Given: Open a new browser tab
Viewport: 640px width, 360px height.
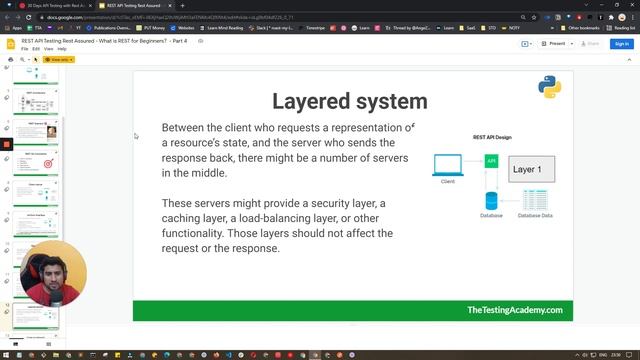Looking at the screenshot, I should 182,6.
